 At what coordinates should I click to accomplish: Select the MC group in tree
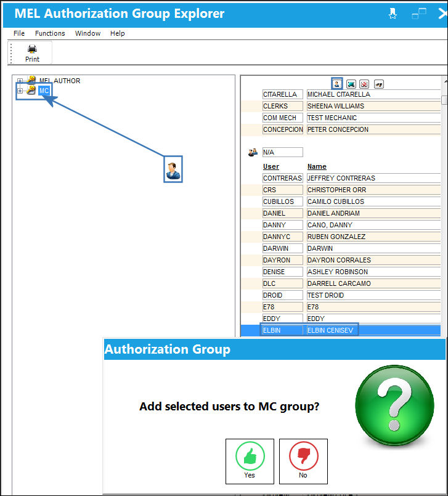44,91
